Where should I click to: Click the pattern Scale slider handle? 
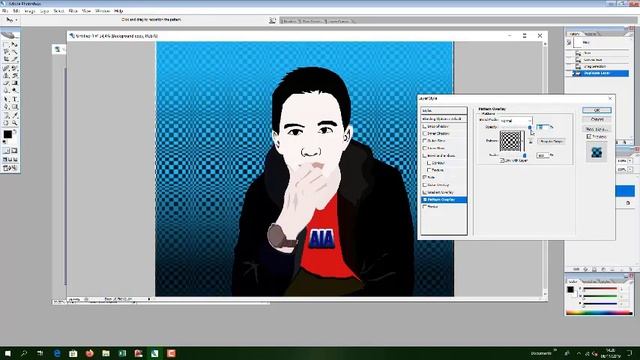point(524,156)
